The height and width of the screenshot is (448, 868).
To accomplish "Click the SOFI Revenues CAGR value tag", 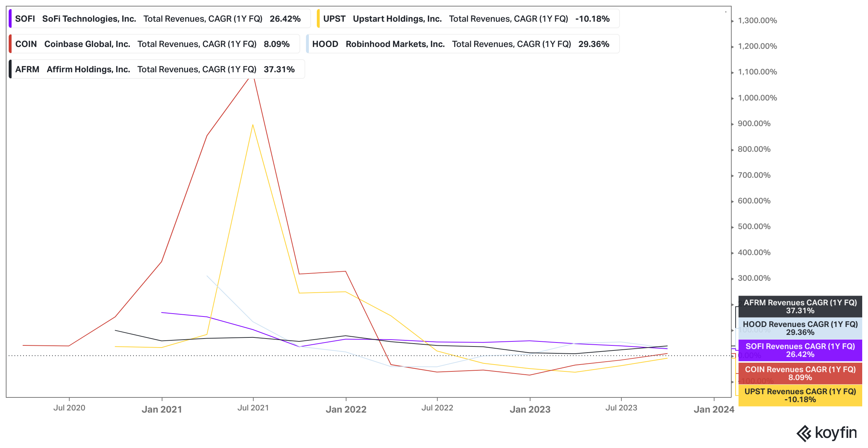I will (800, 350).
